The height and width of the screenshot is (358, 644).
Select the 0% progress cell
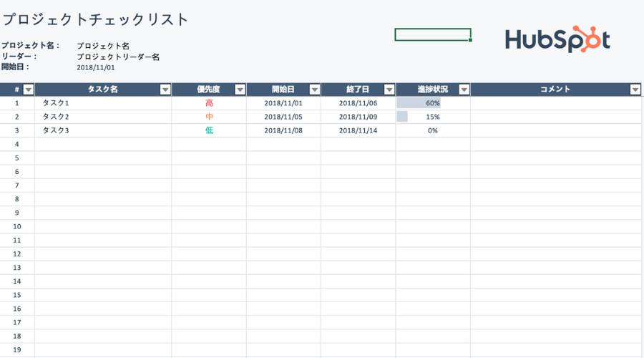point(432,130)
